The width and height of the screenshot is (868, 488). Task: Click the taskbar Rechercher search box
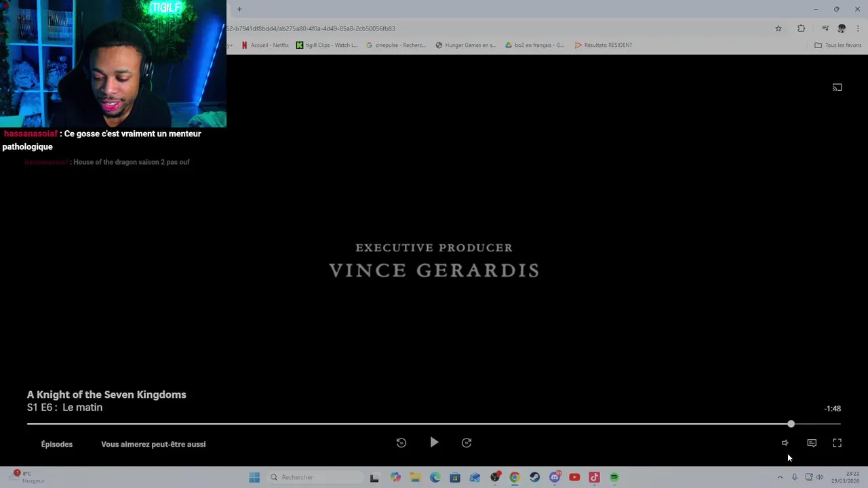(x=315, y=477)
